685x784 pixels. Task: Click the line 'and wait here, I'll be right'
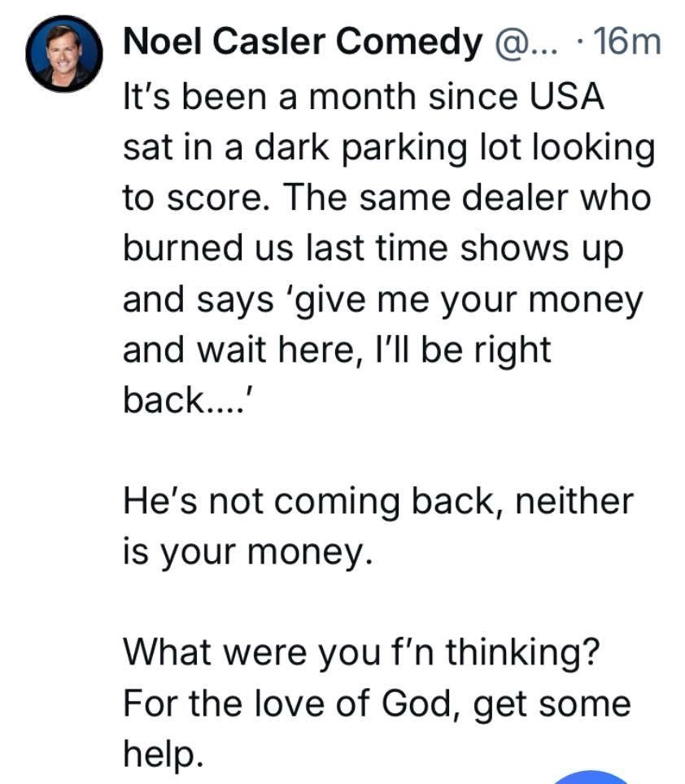337,351
